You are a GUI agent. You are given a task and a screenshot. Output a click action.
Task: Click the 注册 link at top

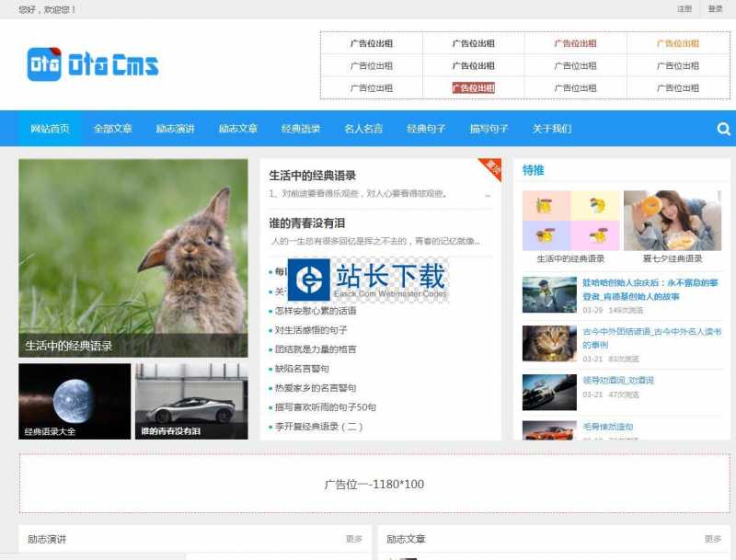pyautogui.click(x=684, y=9)
